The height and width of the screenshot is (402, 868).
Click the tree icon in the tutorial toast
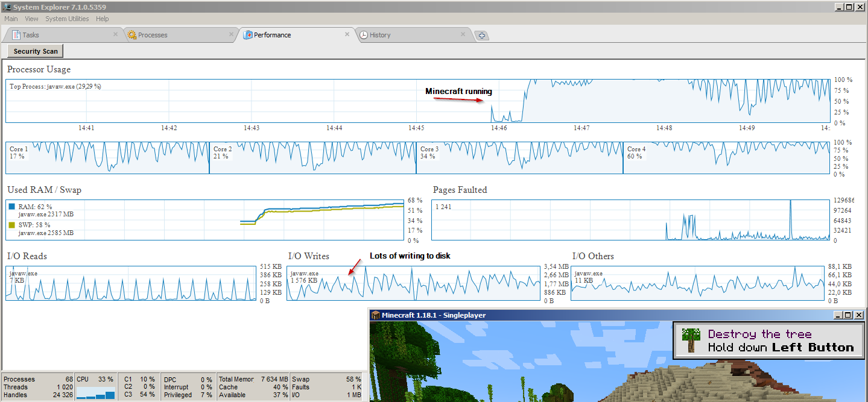[x=690, y=341]
